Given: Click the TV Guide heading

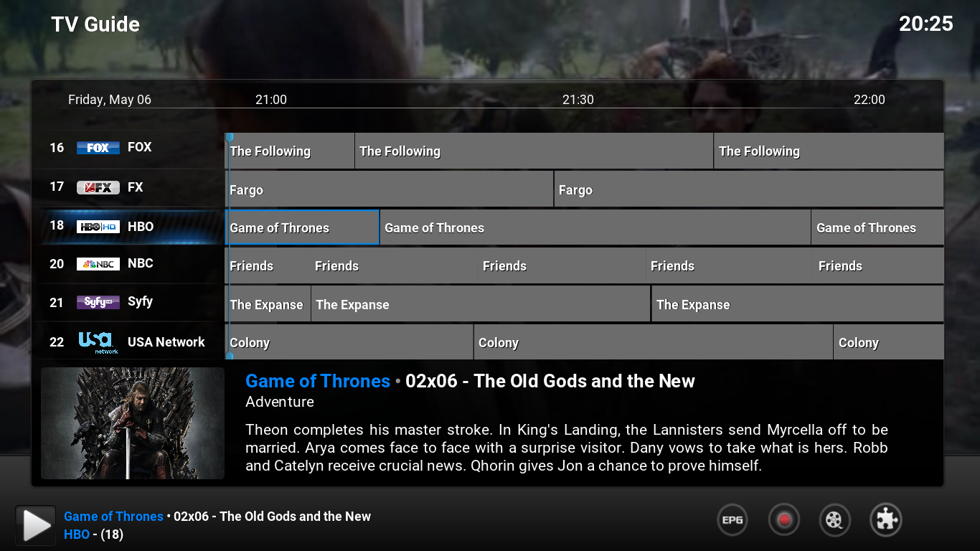Looking at the screenshot, I should click(95, 24).
